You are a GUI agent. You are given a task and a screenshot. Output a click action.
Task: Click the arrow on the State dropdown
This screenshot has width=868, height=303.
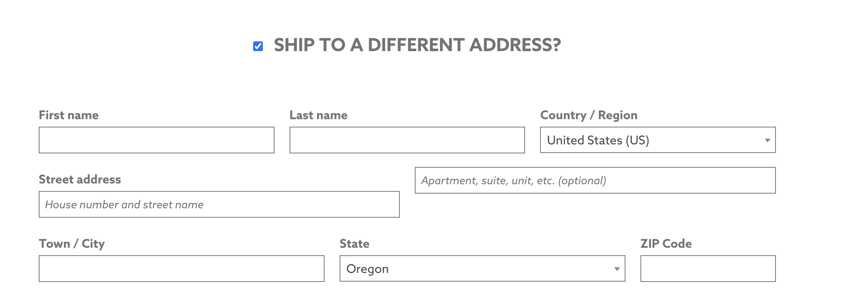tap(617, 269)
